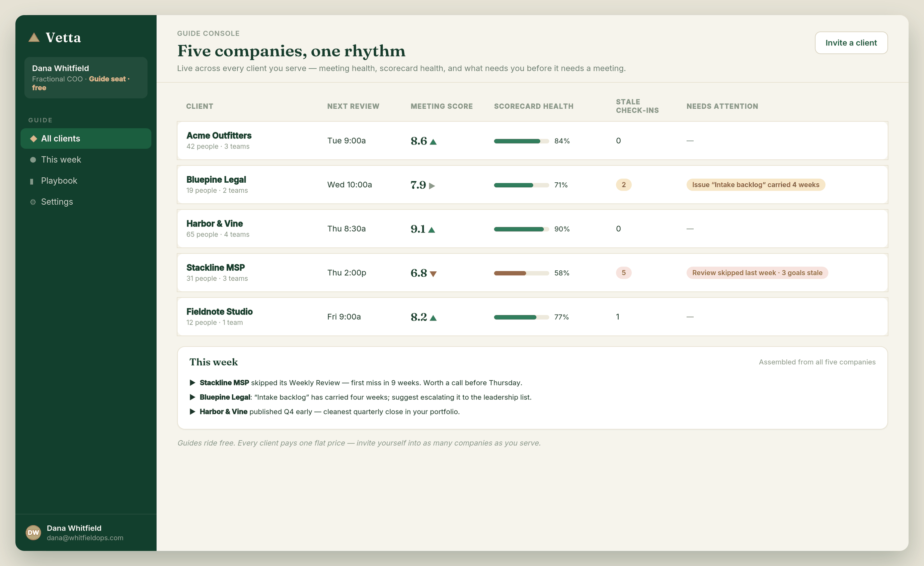
Task: Click the down-trend arrow next to 6.8
Action: (x=433, y=274)
